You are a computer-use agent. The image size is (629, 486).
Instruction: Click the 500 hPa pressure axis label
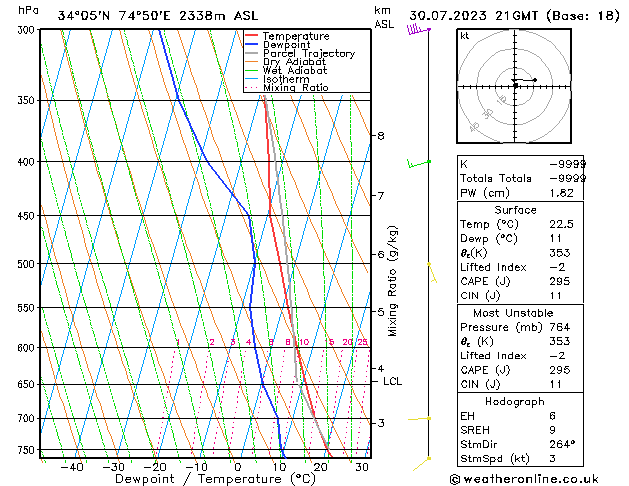click(28, 264)
